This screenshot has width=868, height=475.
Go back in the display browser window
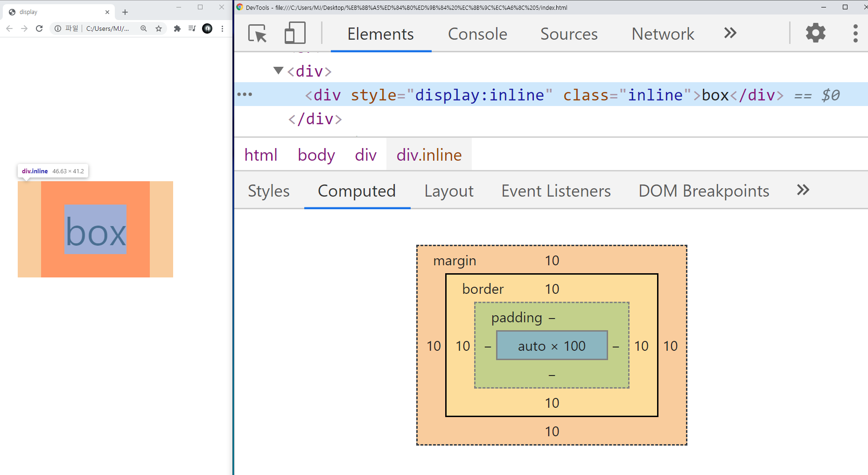pyautogui.click(x=9, y=28)
